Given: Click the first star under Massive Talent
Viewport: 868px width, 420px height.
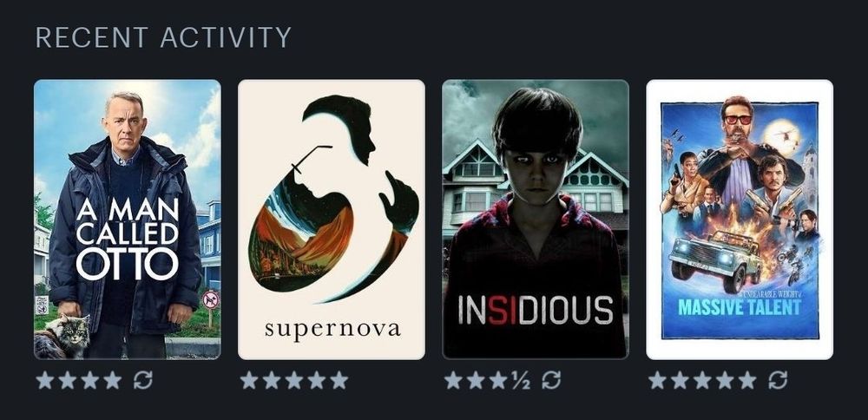Looking at the screenshot, I should (x=657, y=380).
